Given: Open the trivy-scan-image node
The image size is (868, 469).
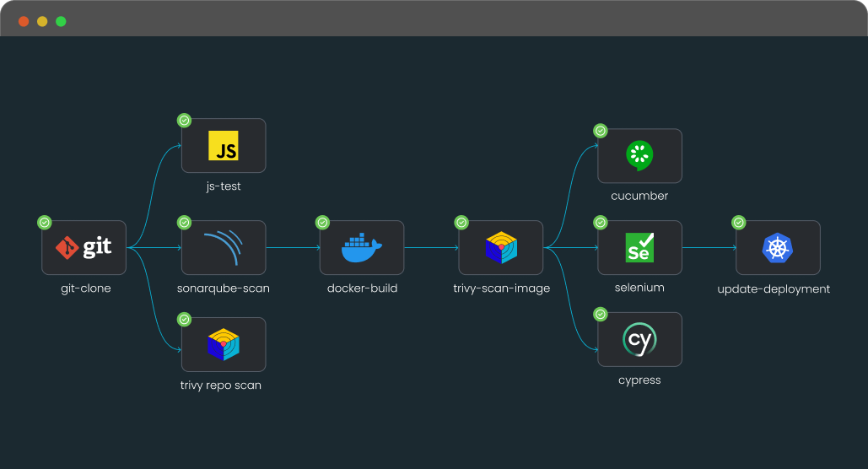Looking at the screenshot, I should pyautogui.click(x=501, y=248).
